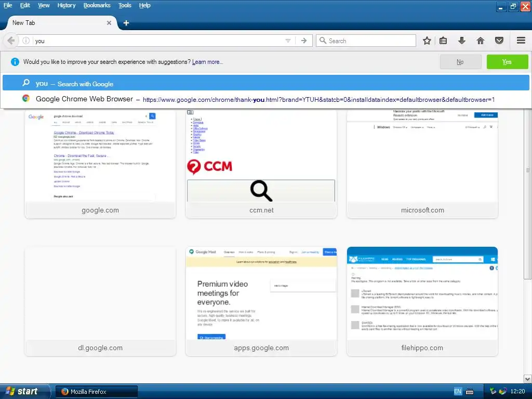This screenshot has width=532, height=399.
Task: Click the Go arrow in the address bar
Action: click(303, 41)
